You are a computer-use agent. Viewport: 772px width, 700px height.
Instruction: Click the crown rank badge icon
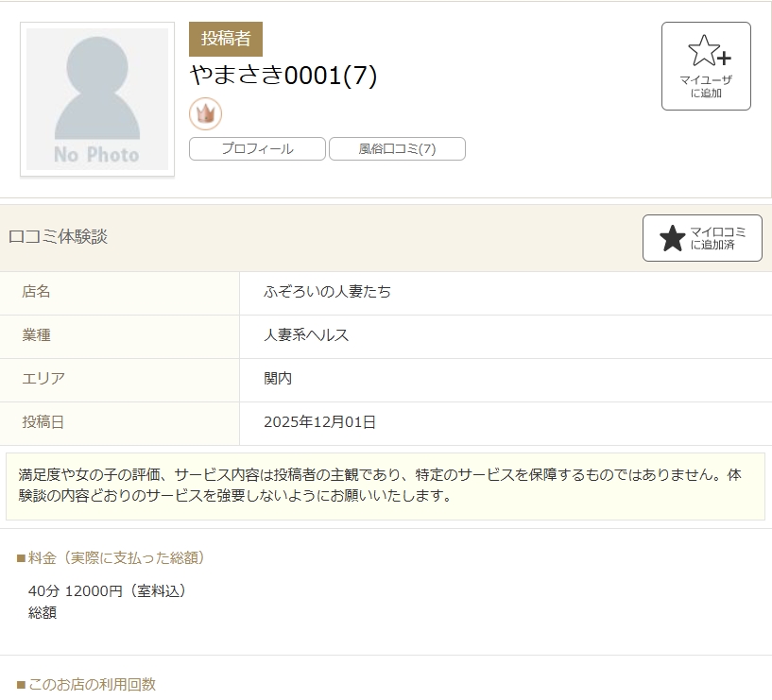point(205,113)
